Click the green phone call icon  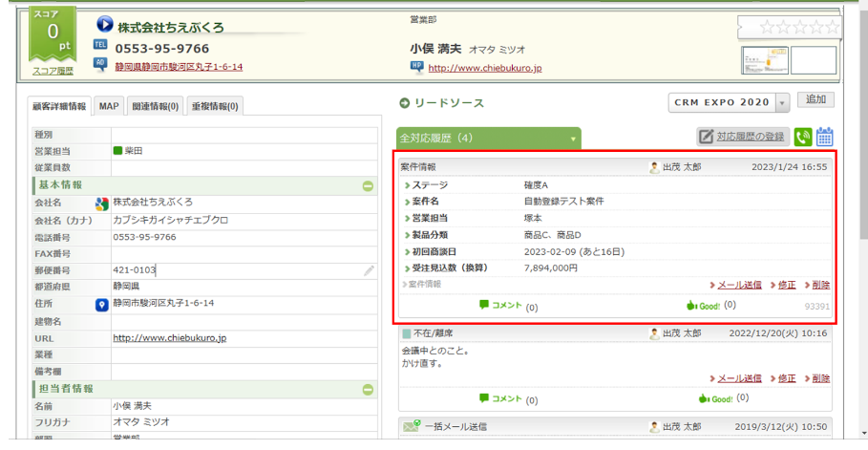pos(803,137)
